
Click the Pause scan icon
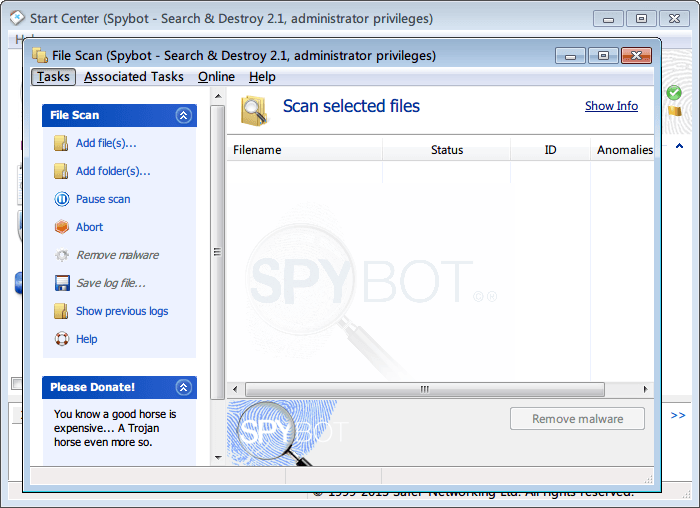pyautogui.click(x=61, y=199)
